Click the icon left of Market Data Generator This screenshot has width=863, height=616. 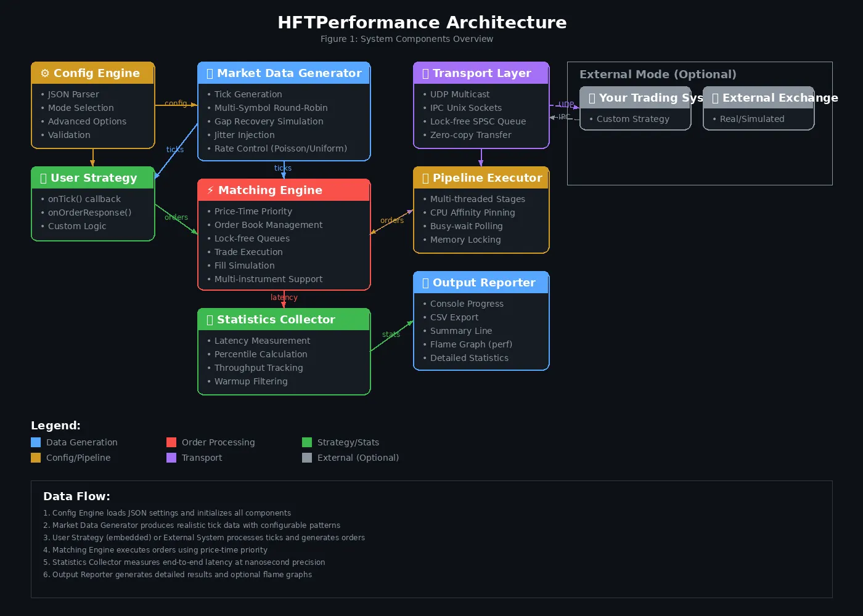(x=210, y=73)
